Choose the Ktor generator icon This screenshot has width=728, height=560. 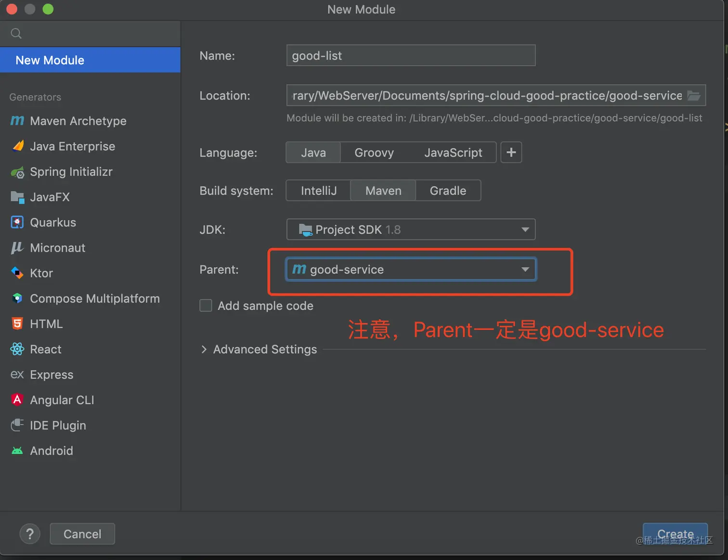17,273
